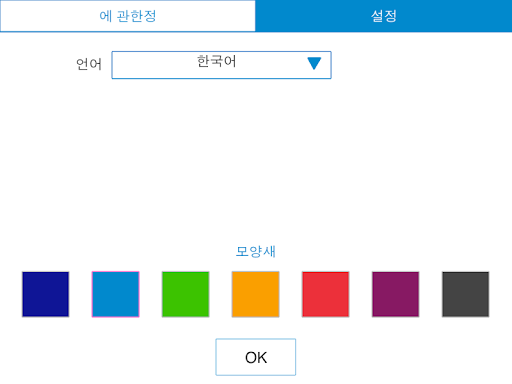Select the orange theme swatch
The width and height of the screenshot is (512, 384).
point(256,294)
